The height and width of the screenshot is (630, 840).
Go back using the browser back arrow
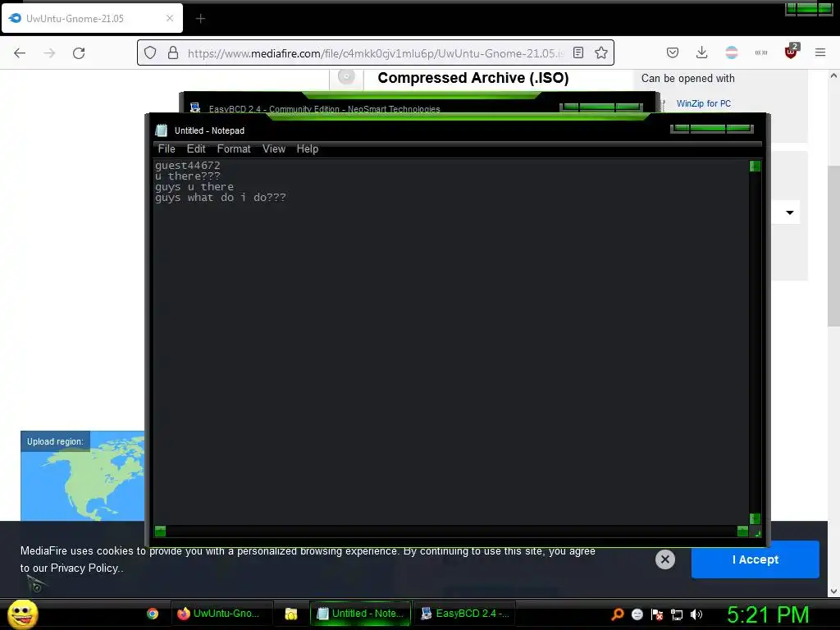tap(20, 52)
